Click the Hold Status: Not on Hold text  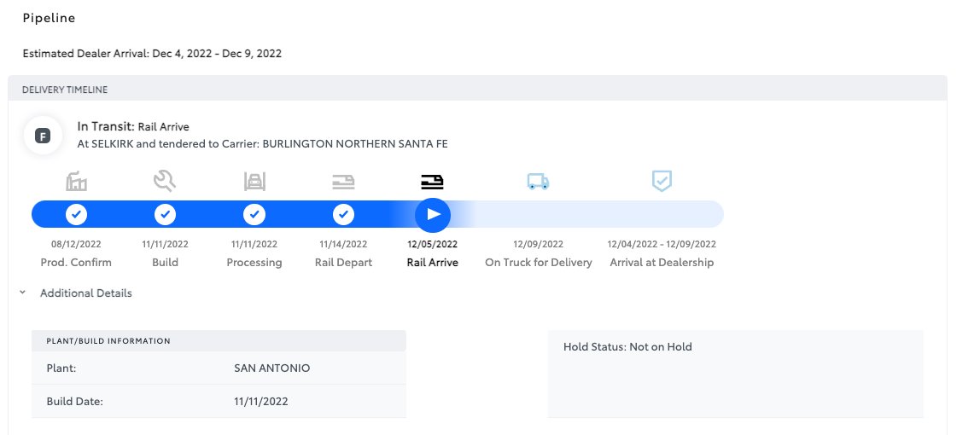point(627,347)
